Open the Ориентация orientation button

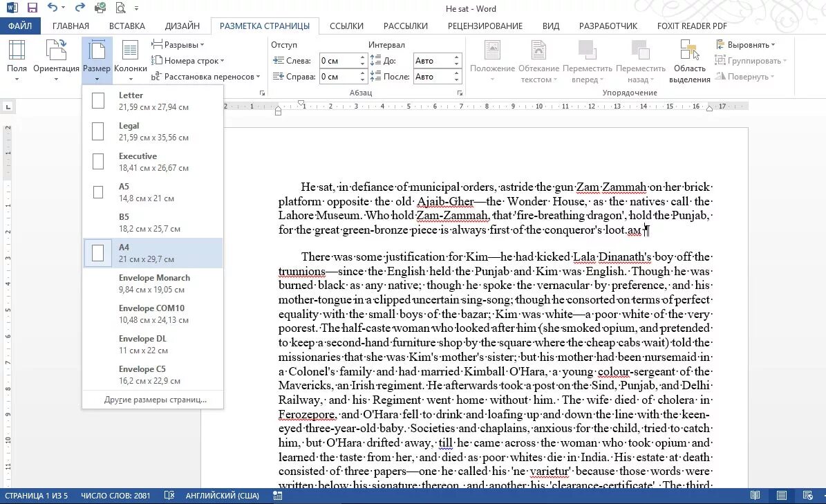[x=56, y=61]
